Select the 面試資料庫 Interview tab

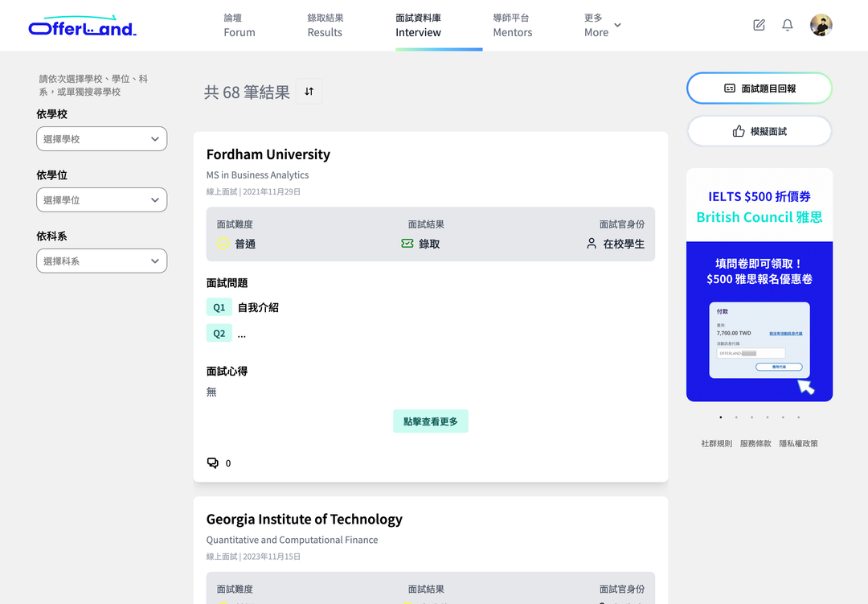[x=419, y=26]
